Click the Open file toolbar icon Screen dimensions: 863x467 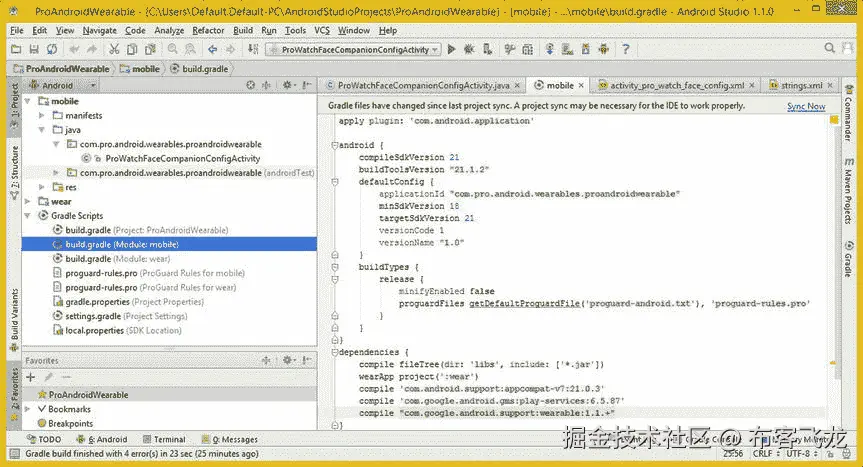[16, 50]
